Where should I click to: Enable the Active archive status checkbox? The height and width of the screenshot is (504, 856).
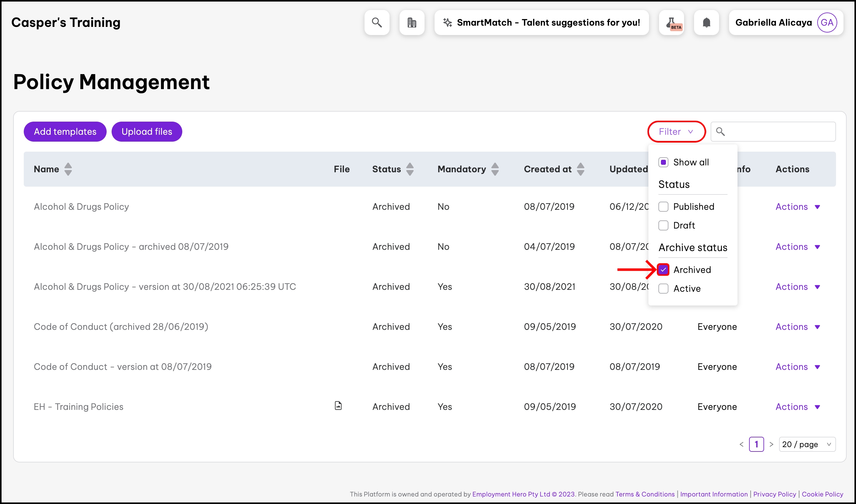[x=663, y=288]
